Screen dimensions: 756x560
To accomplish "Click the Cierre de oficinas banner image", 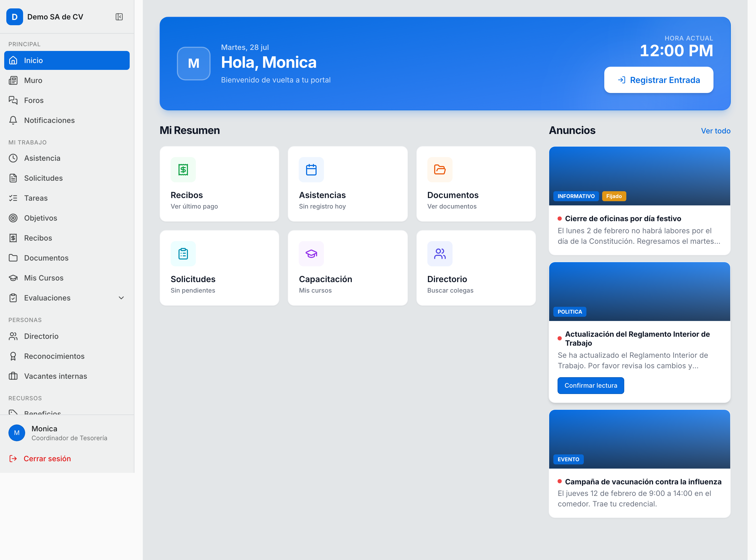I will pos(639,176).
